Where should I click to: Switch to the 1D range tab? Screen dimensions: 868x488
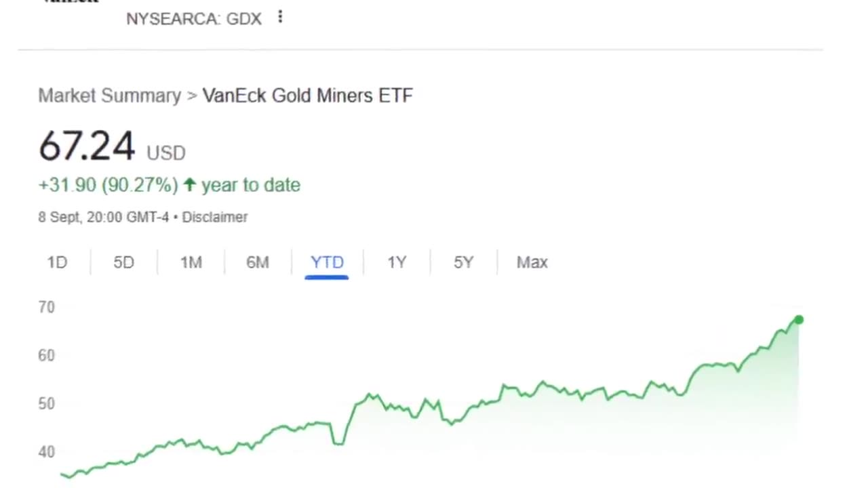click(x=57, y=262)
